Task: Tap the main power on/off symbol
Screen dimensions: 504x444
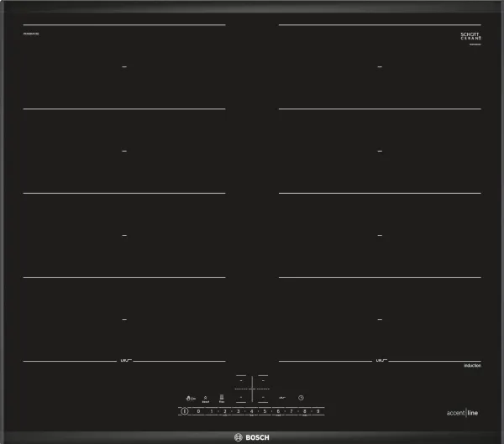Action: (x=185, y=411)
